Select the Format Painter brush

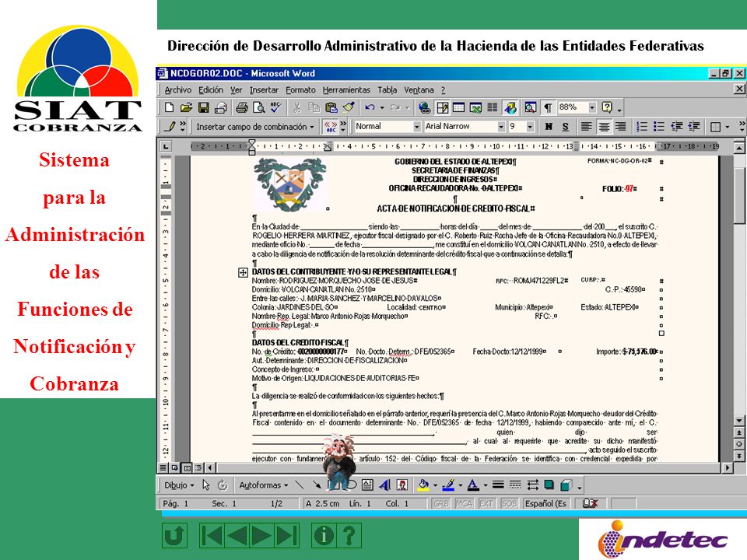pyautogui.click(x=349, y=107)
